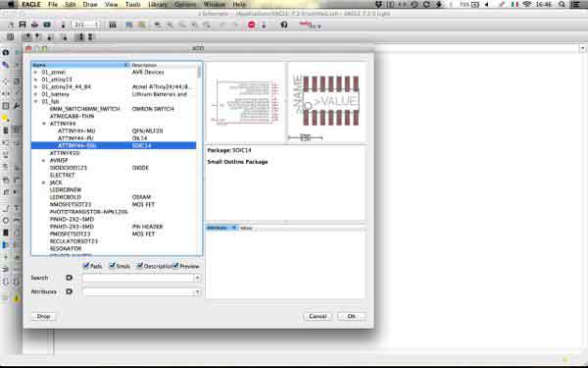Expand the 01_atmel library
The image size is (588, 368).
click(35, 72)
